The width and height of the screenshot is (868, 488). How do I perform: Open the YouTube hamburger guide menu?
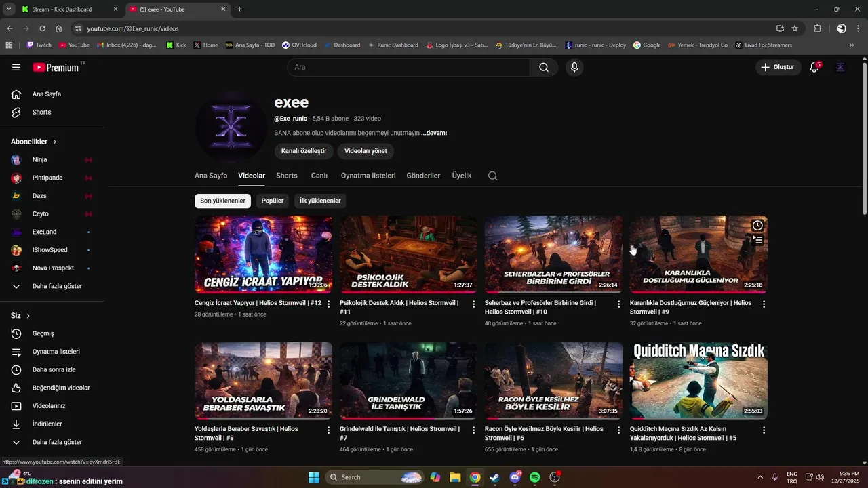(x=16, y=67)
